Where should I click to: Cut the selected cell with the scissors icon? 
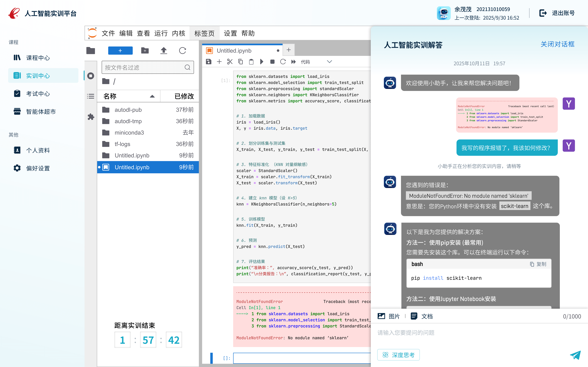[x=230, y=62]
